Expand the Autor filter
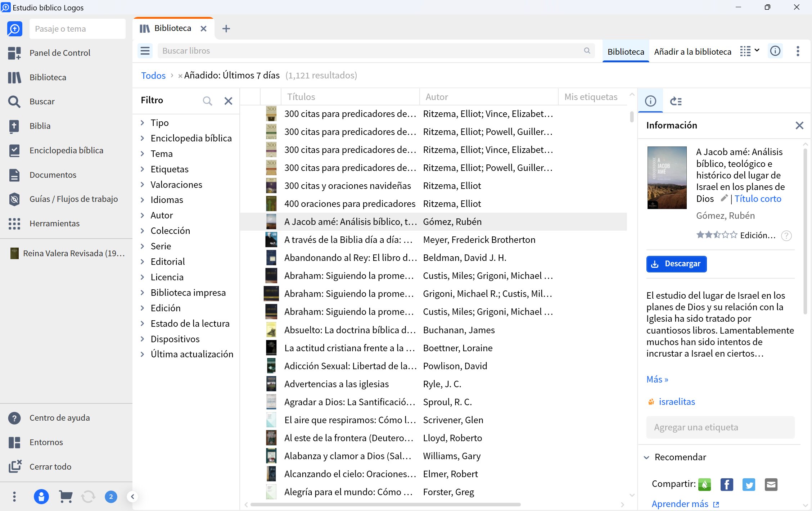Screen dimensions: 812x511 (x=143, y=215)
